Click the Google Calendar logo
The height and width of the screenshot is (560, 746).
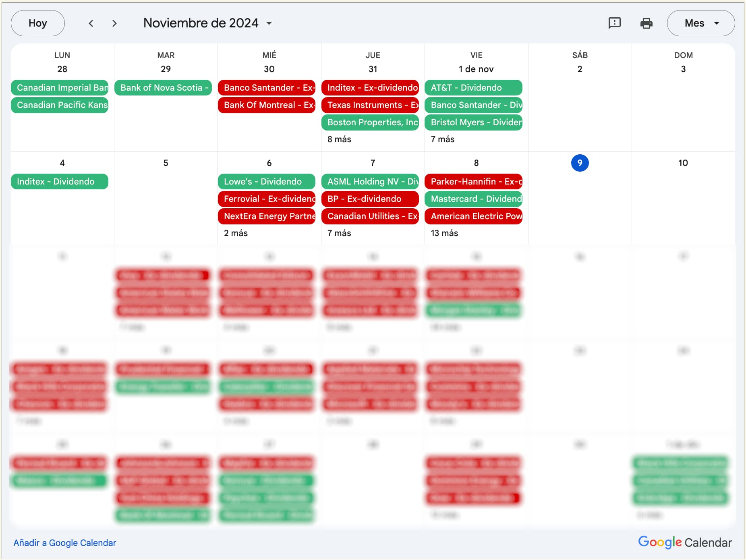685,542
